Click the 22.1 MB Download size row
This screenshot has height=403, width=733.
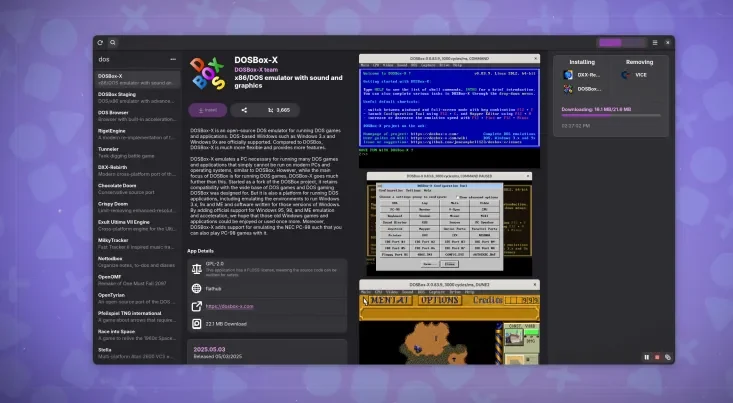click(x=267, y=324)
